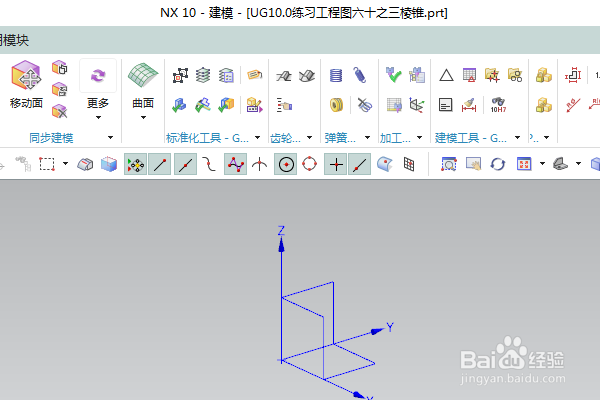The height and width of the screenshot is (400, 600).
Task: Click the 弹簧... group label
Action: pyautogui.click(x=340, y=138)
